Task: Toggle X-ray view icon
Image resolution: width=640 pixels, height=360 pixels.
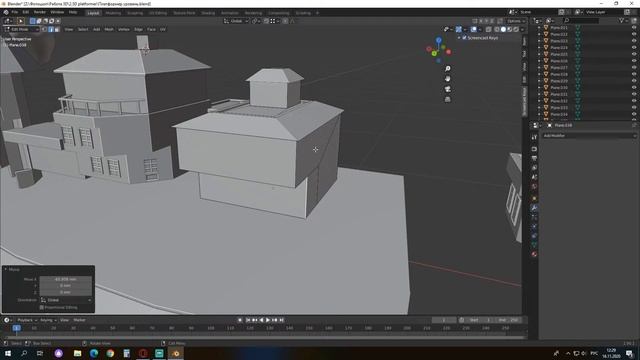Action: coord(489,29)
